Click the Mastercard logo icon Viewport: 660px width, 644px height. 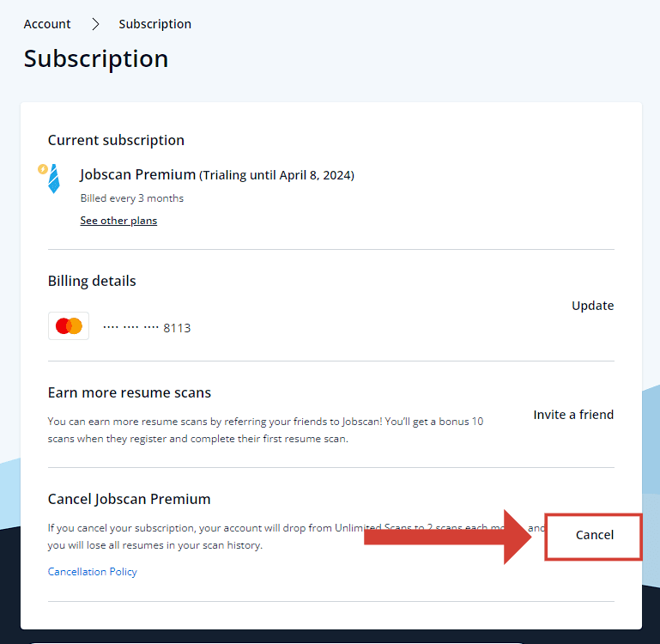coord(69,326)
